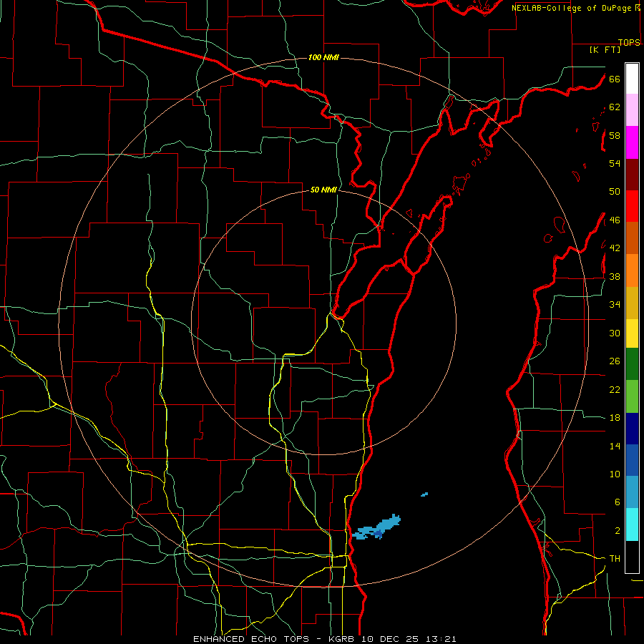Click the darker blue core of the echo
Viewport: 644px width, 644px height.
[x=379, y=533]
